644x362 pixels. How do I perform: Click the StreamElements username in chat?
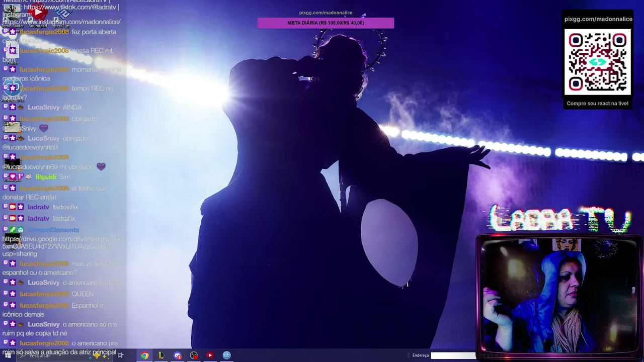tap(53, 230)
